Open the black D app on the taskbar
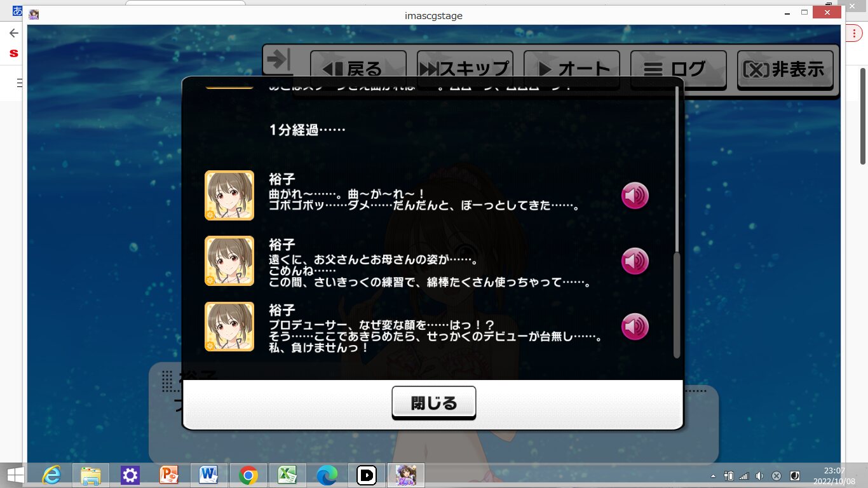Viewport: 868px width, 488px height. pyautogui.click(x=367, y=475)
